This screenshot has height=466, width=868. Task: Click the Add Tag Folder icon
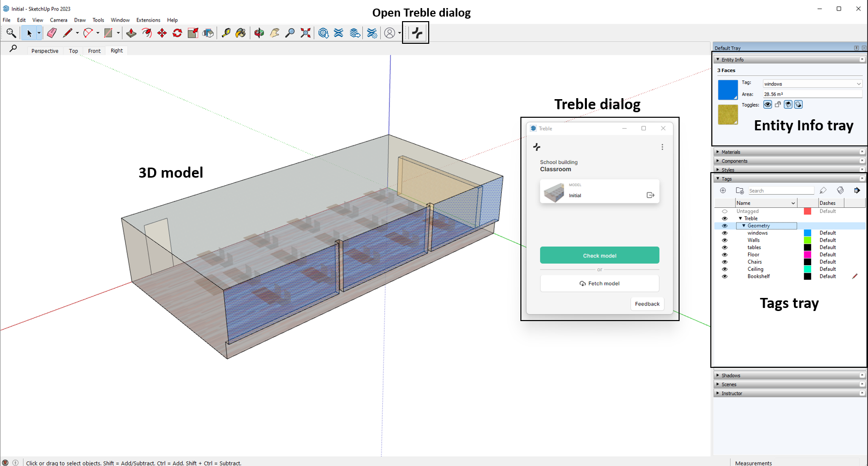point(740,190)
